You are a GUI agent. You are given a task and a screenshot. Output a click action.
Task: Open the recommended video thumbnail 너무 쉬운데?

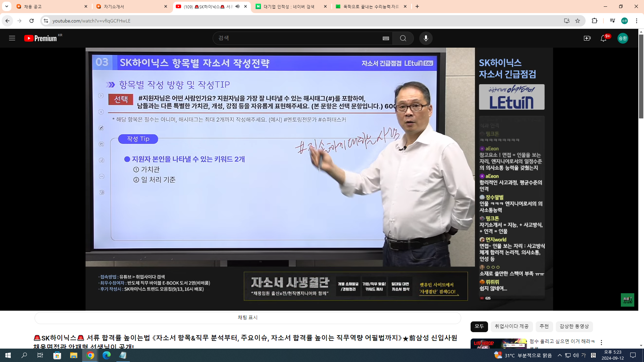498,344
